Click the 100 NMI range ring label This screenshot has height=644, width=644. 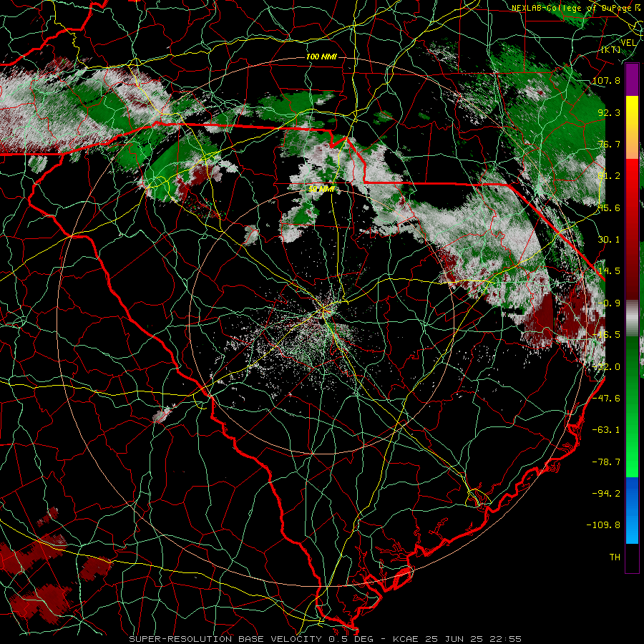(x=321, y=57)
